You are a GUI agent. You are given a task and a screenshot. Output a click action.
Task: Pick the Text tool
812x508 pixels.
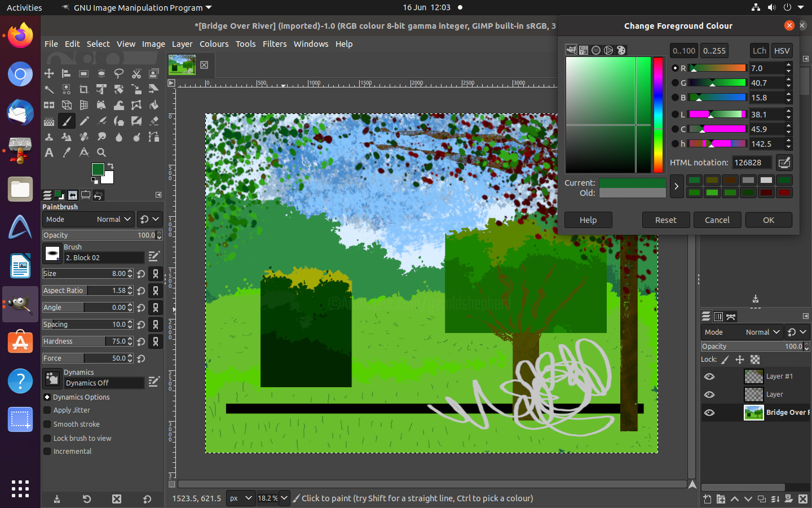click(49, 152)
